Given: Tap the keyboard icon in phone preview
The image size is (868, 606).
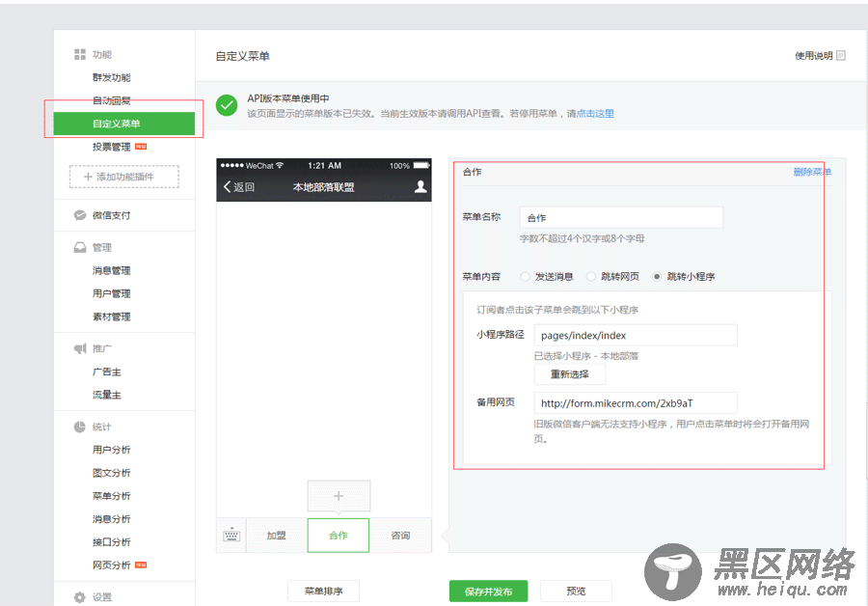Looking at the screenshot, I should 231,536.
